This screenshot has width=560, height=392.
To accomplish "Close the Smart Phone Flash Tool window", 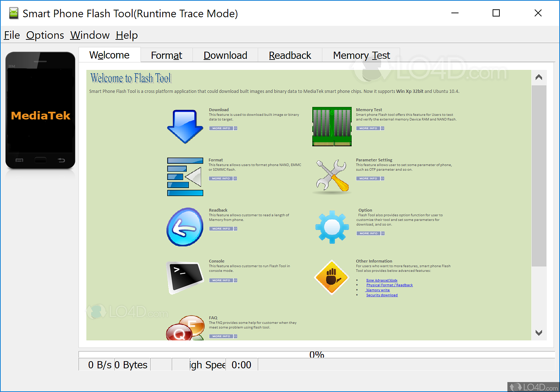I will pos(538,13).
